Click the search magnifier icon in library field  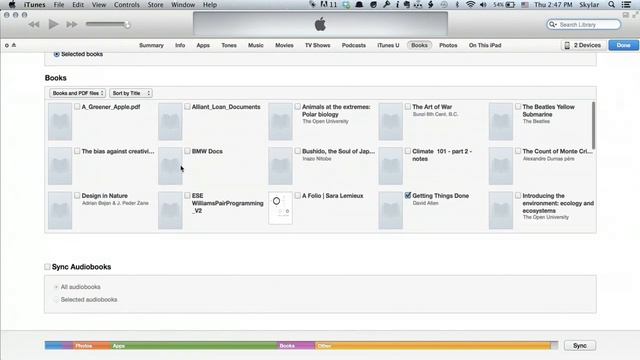(x=553, y=24)
